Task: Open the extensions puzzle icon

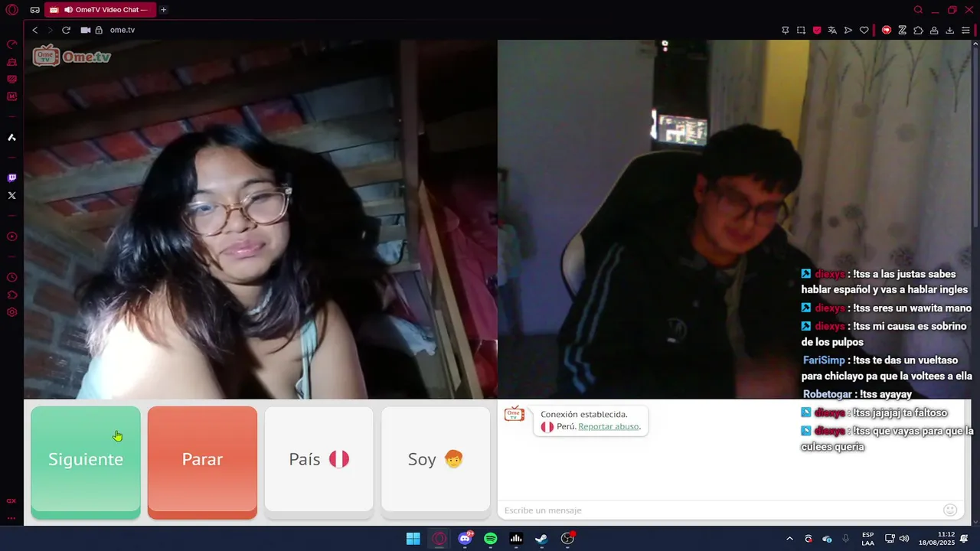Action: 918,30
